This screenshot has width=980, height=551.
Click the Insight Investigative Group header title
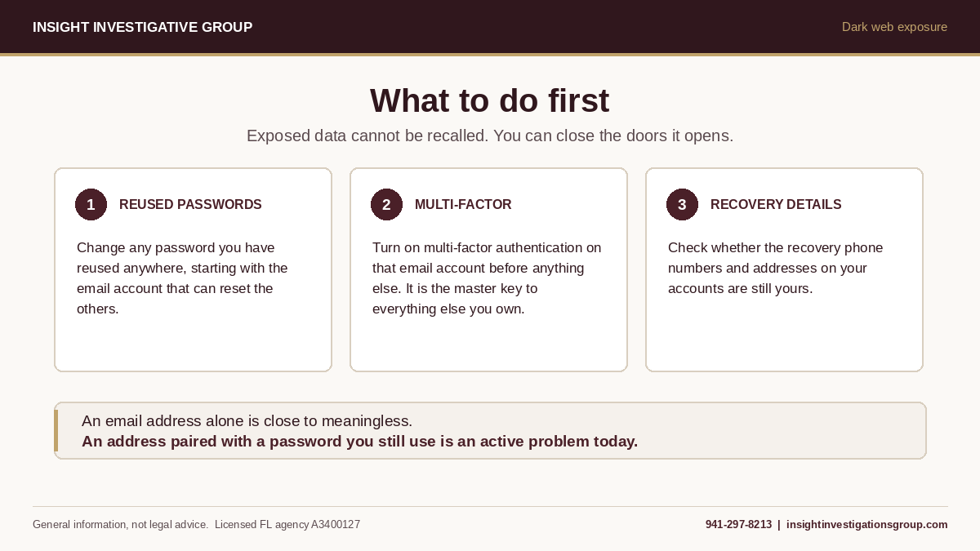point(142,27)
